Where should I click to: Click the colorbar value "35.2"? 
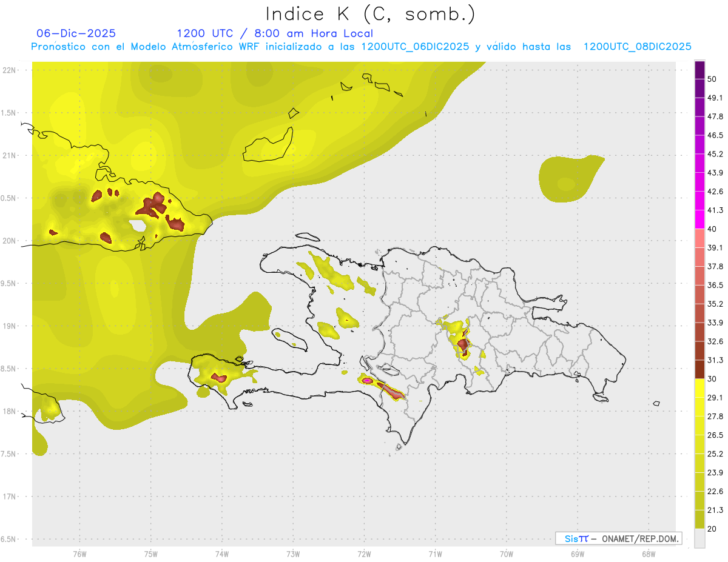tap(715, 304)
